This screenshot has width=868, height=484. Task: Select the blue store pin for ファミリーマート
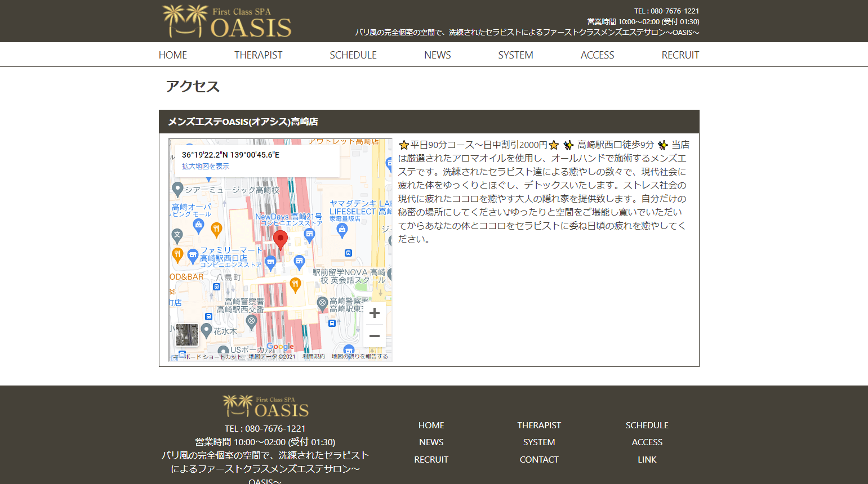193,256
